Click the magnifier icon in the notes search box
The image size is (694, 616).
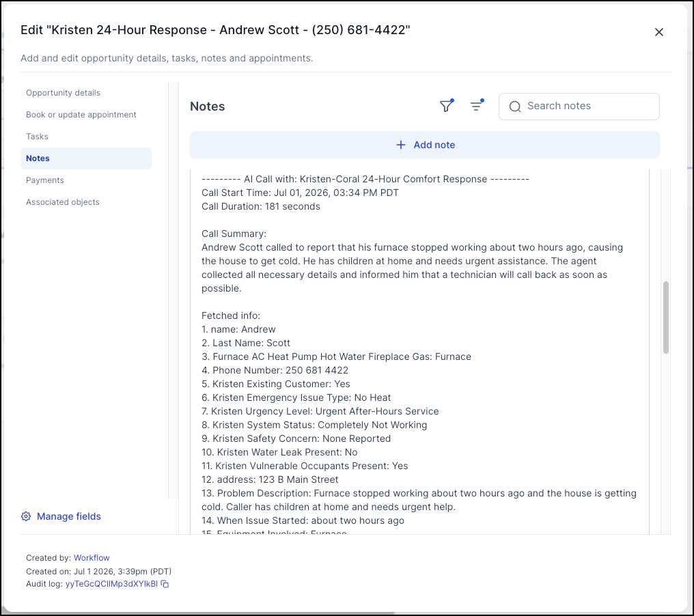click(515, 107)
